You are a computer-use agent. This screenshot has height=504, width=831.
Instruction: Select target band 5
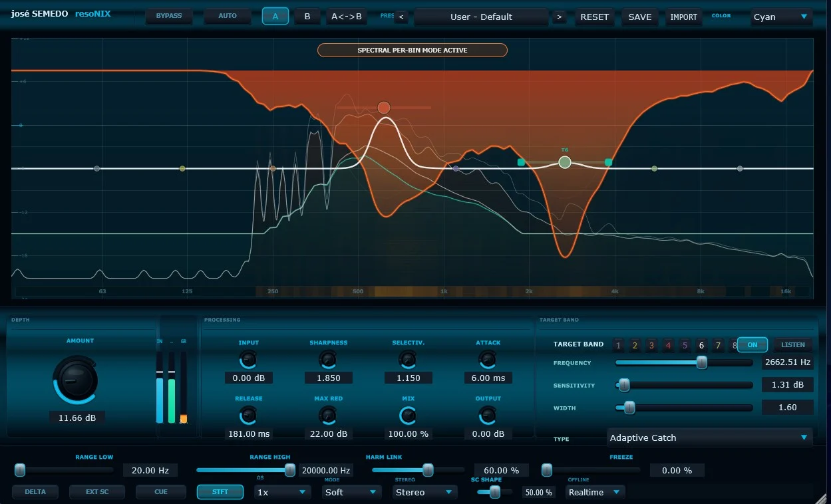pos(685,345)
